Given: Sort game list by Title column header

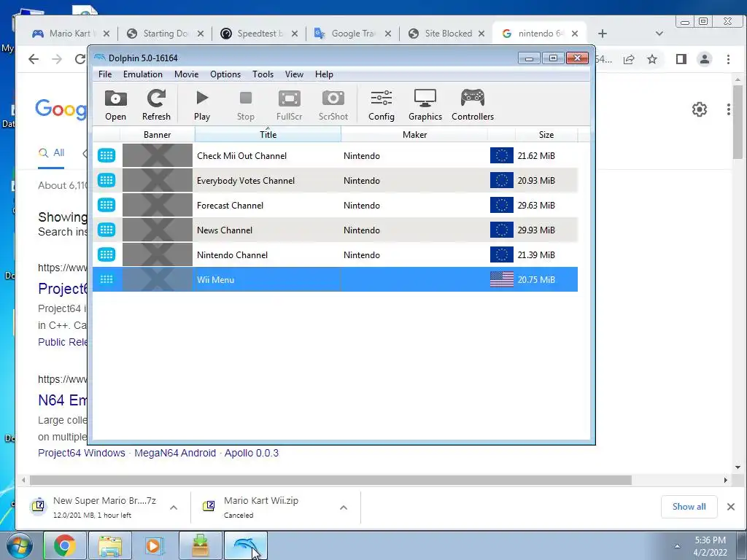Looking at the screenshot, I should coord(268,135).
